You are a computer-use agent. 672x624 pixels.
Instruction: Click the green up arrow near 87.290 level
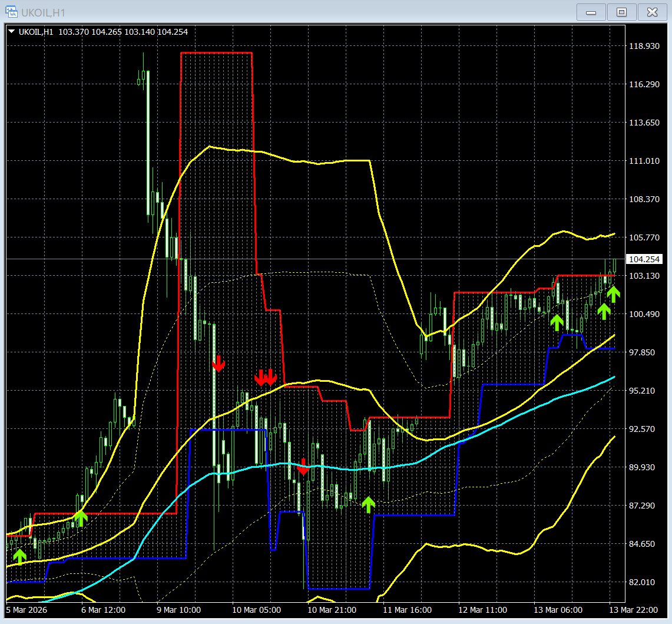pyautogui.click(x=368, y=505)
